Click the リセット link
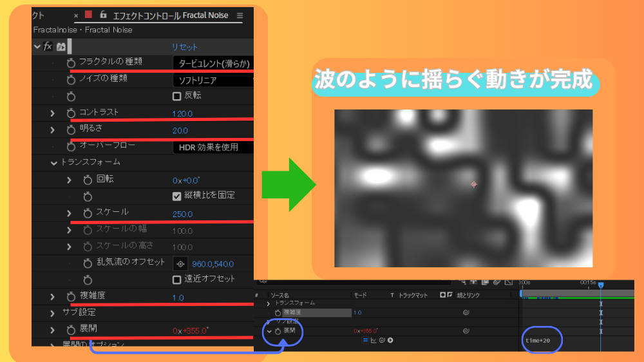Viewport: 644px width, 362px height. click(x=184, y=47)
